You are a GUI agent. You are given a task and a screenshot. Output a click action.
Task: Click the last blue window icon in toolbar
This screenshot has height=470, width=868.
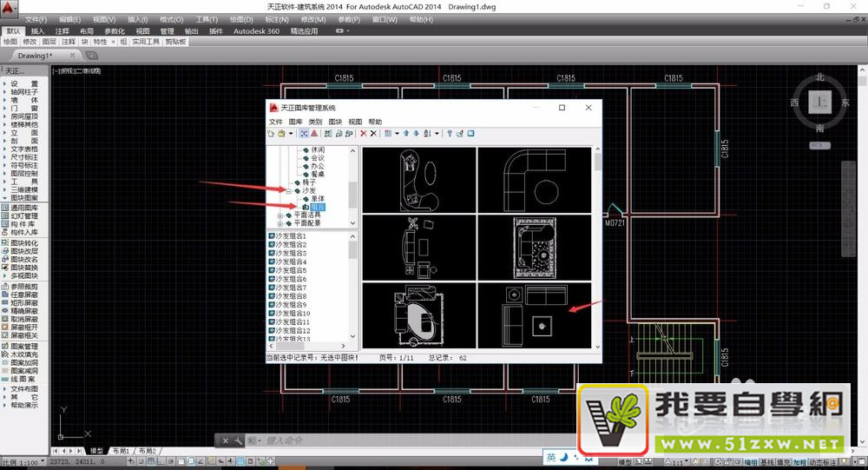point(471,134)
